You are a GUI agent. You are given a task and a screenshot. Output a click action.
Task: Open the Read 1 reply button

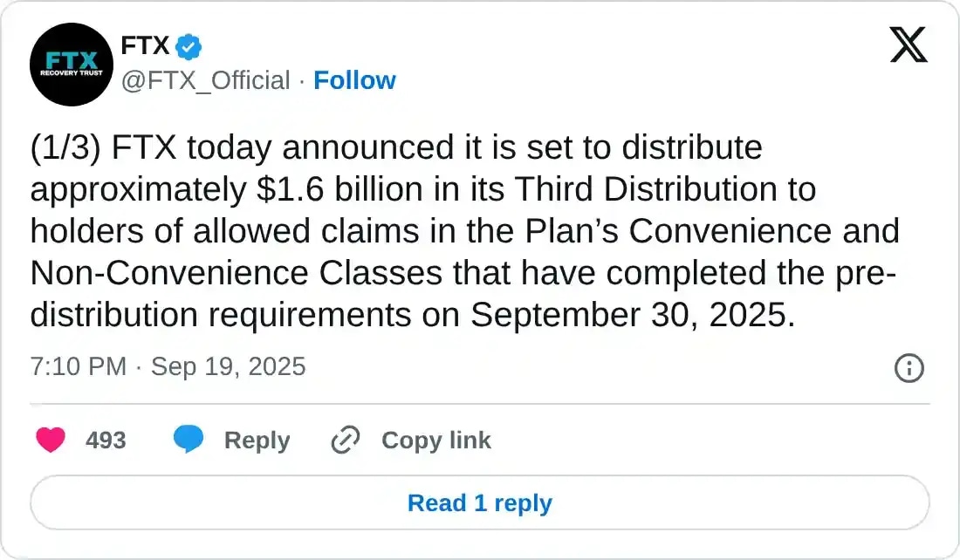coord(480,502)
